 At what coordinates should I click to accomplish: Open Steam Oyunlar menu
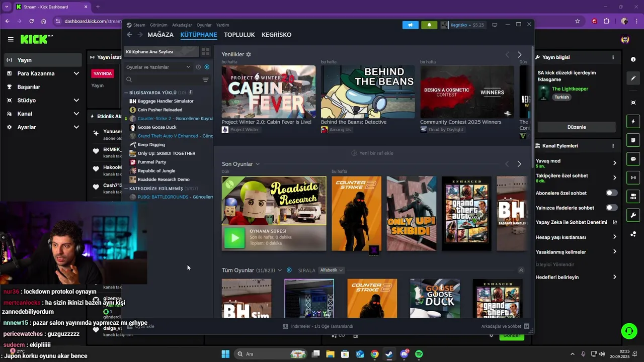(204, 25)
